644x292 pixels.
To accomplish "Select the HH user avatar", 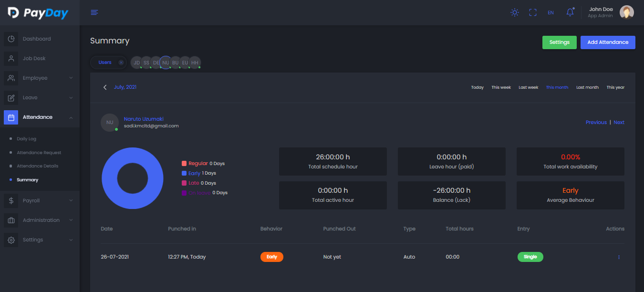I will [x=195, y=63].
